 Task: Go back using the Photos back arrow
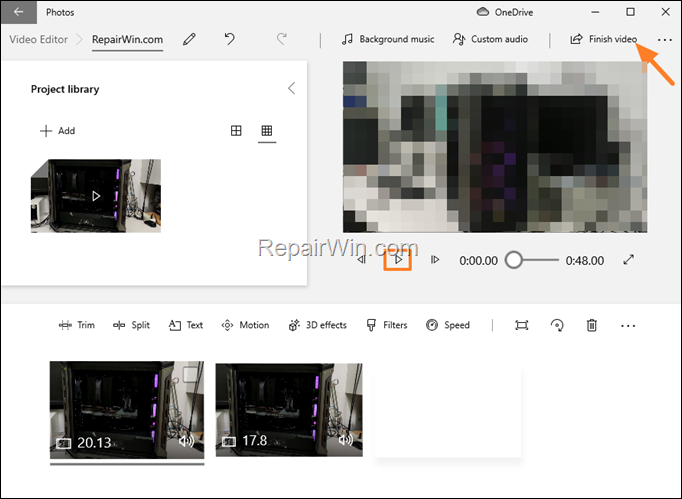pos(18,12)
